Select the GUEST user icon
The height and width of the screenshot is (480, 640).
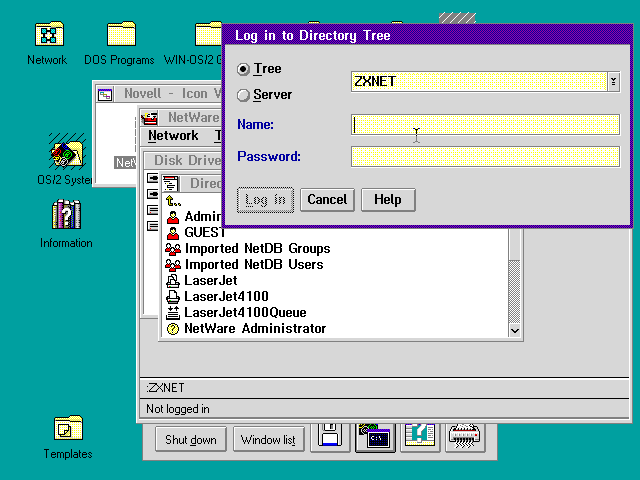coord(173,233)
